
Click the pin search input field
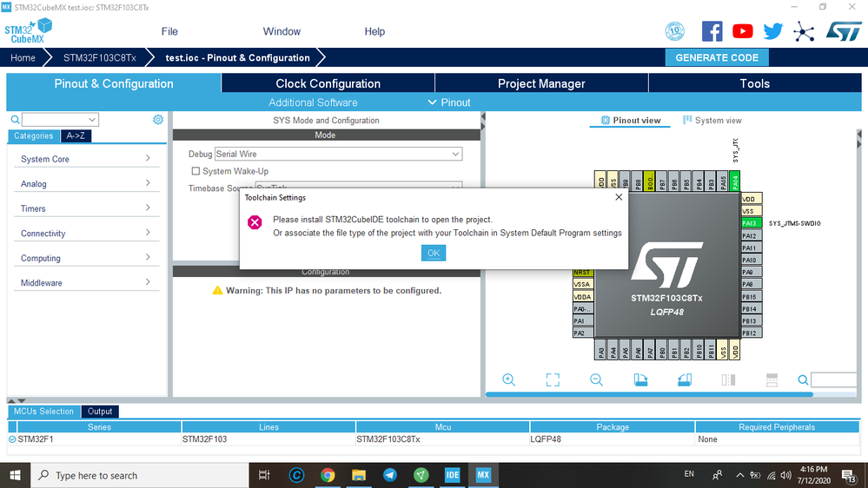tap(833, 379)
